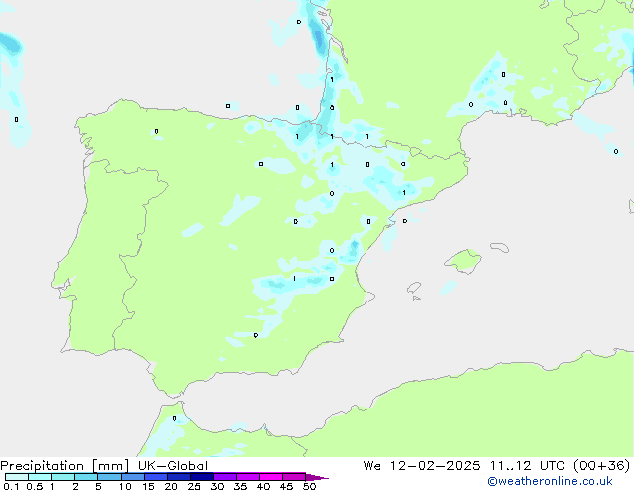This screenshot has height=490, width=634.
Task: Click the magenta 40 legend swatch
Action: (x=271, y=477)
